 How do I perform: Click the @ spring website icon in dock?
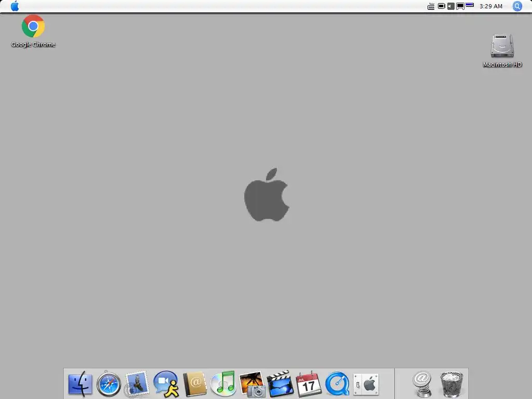[x=422, y=384]
